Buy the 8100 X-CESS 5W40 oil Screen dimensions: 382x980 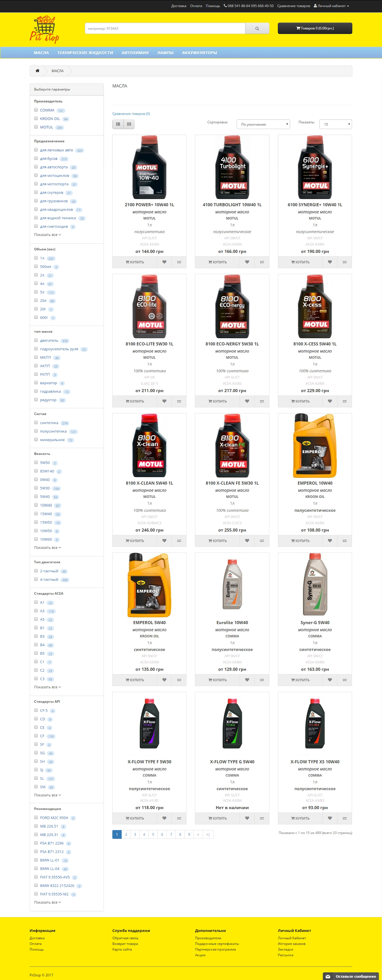coord(300,401)
